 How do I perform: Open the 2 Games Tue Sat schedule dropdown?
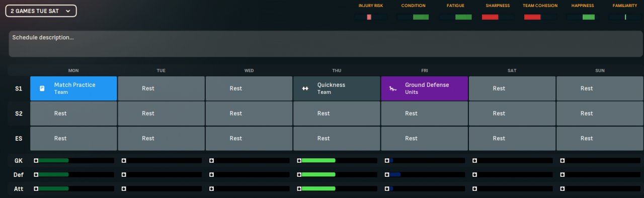tap(41, 11)
